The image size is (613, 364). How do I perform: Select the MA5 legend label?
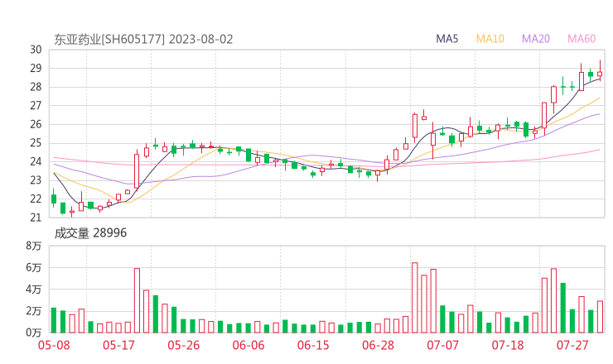[x=446, y=39]
